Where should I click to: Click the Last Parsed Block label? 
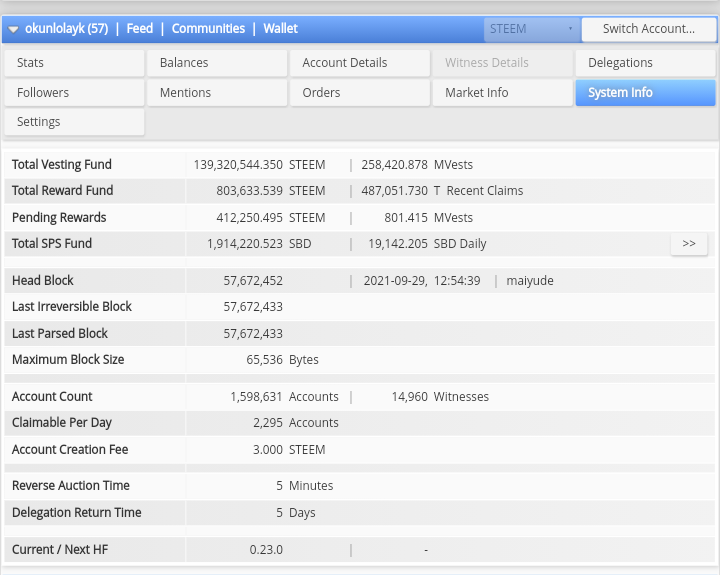point(60,333)
